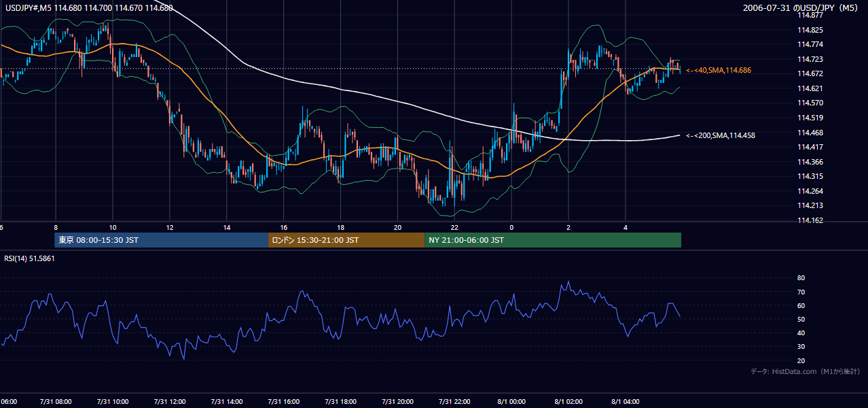Click price axis label 114.213
Screen dimensions: 868x408
[810, 205]
